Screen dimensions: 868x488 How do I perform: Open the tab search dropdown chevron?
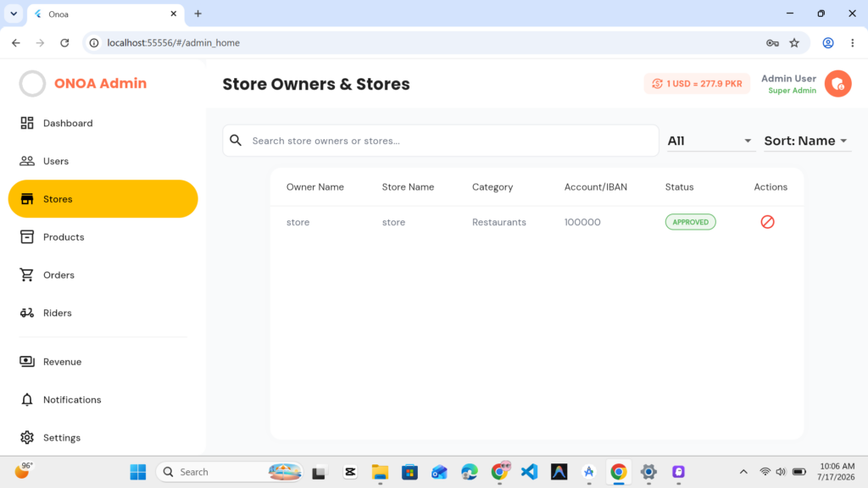[14, 14]
